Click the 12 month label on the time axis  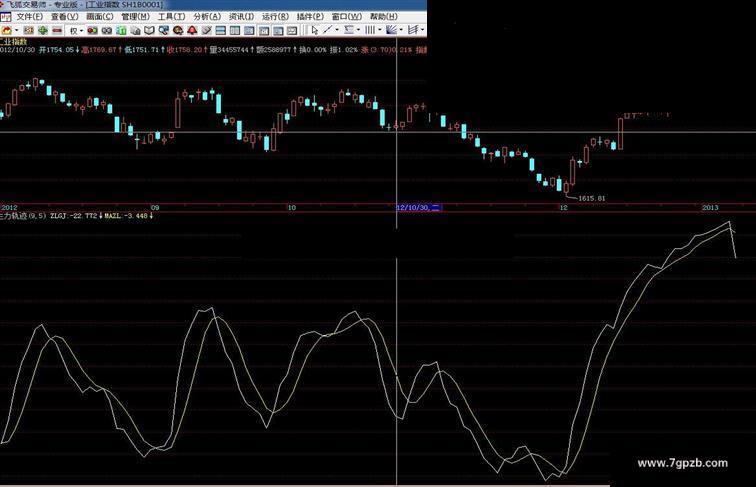pos(564,207)
